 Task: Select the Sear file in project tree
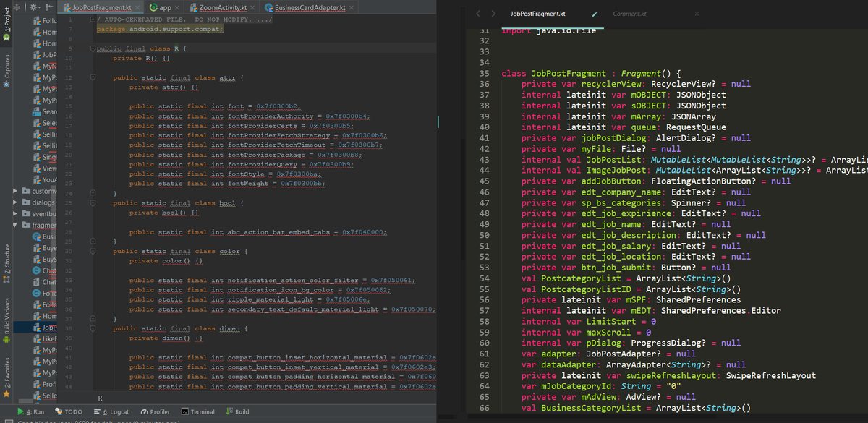click(45, 112)
